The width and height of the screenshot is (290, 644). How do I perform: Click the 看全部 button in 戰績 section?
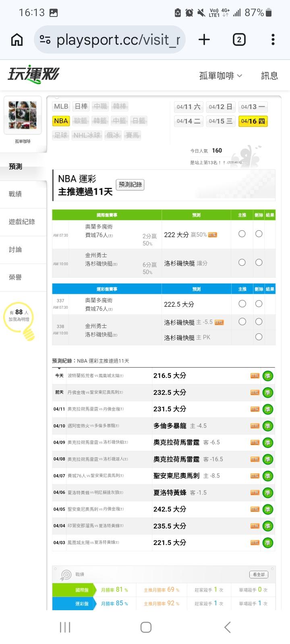tap(259, 574)
